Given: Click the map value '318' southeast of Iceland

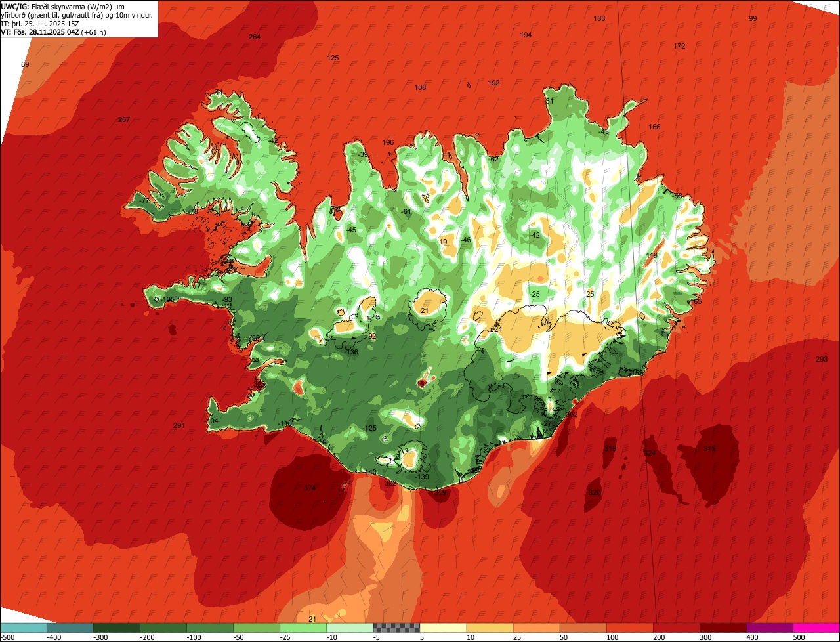Looking at the screenshot, I should (610, 448).
